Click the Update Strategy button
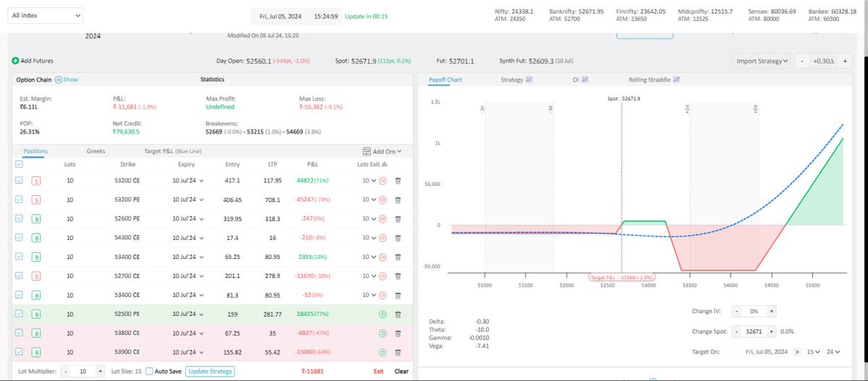The width and height of the screenshot is (868, 381). point(210,371)
